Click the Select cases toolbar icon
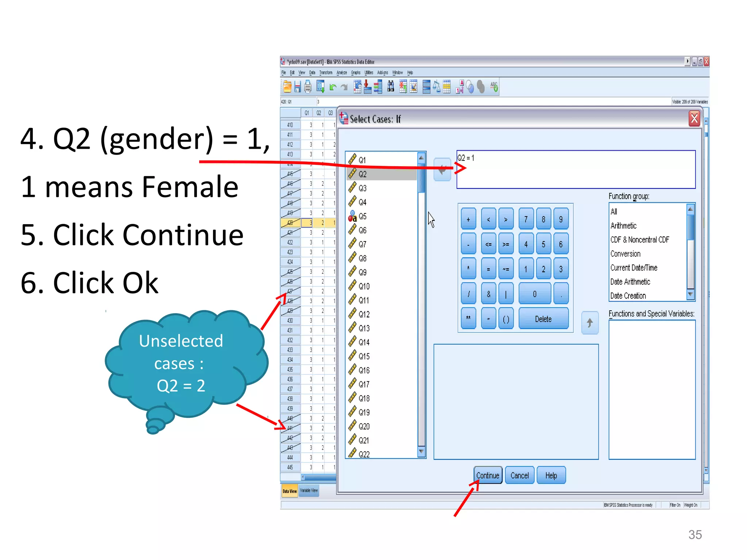 coord(447,86)
